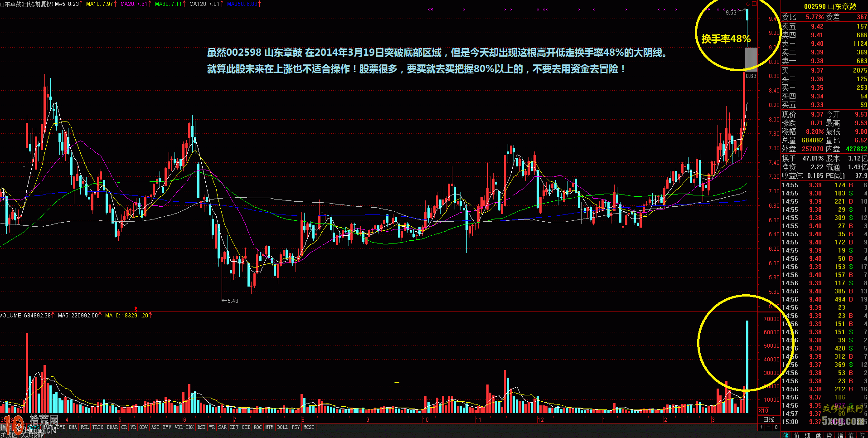Open the 日线 period selector

tap(769, 419)
